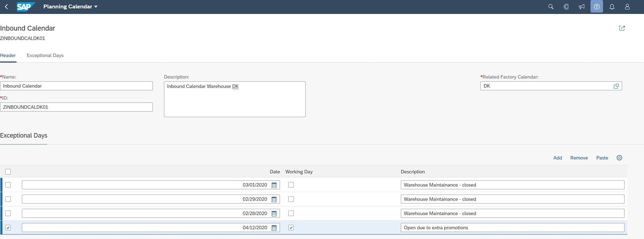This screenshot has height=239, width=644.
Task: Open Related Factory Calendar value help
Action: click(616, 86)
